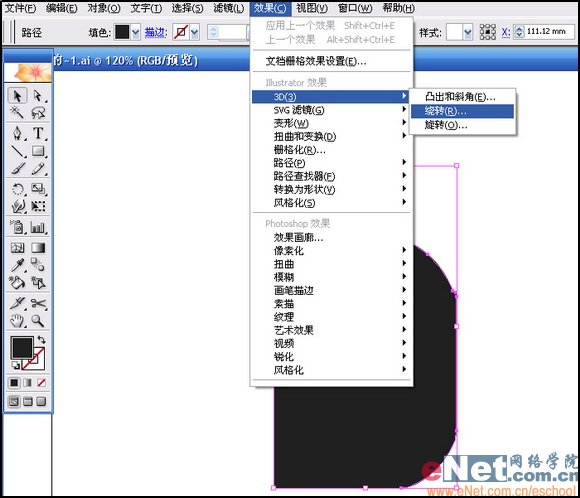Screen dimensions: 580x498
Task: Click the X position stepper arrows
Action: point(519,32)
